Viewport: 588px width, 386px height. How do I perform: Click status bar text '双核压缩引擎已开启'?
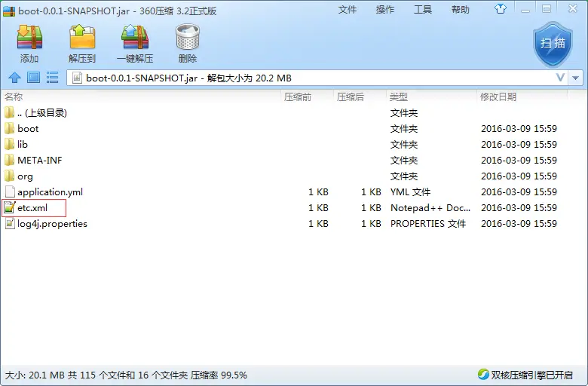[532, 375]
